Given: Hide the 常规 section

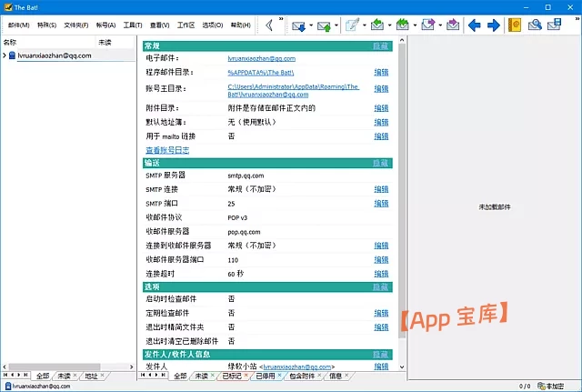Looking at the screenshot, I should click(x=380, y=45).
